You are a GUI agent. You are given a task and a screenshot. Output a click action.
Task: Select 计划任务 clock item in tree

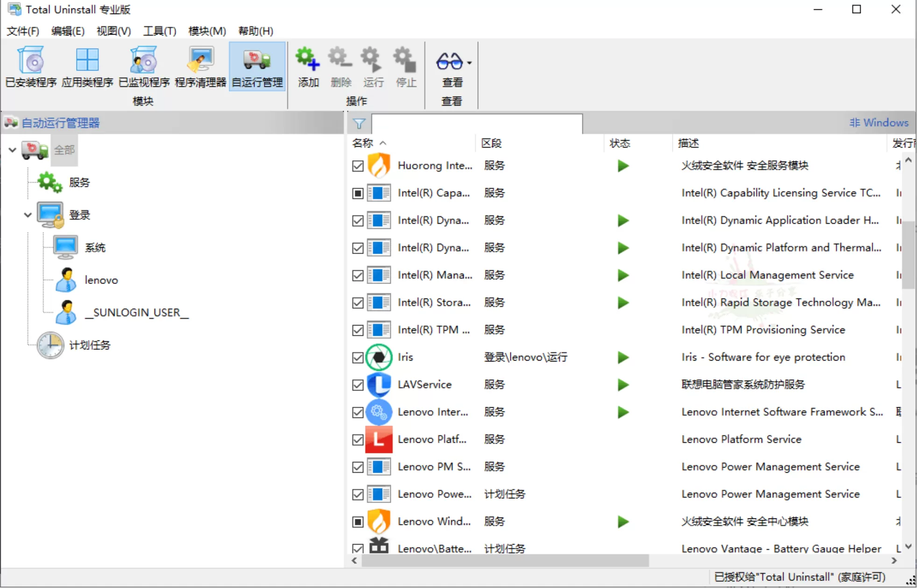coord(89,345)
